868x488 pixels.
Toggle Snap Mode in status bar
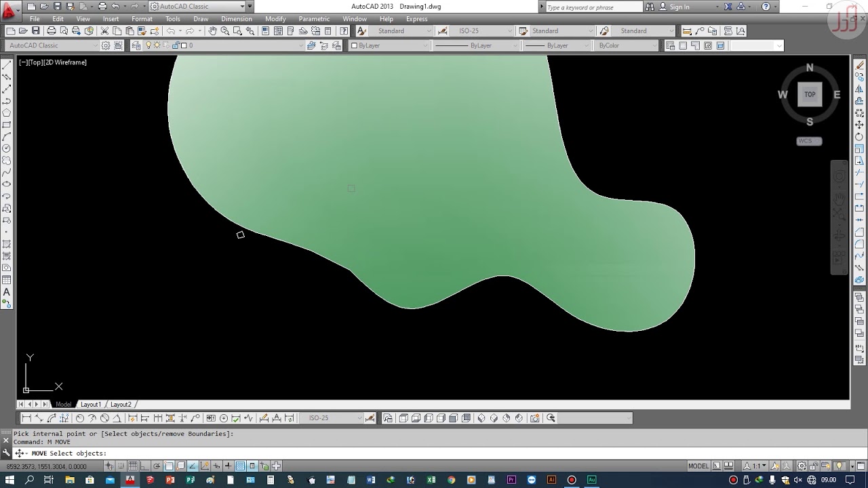[121, 466]
